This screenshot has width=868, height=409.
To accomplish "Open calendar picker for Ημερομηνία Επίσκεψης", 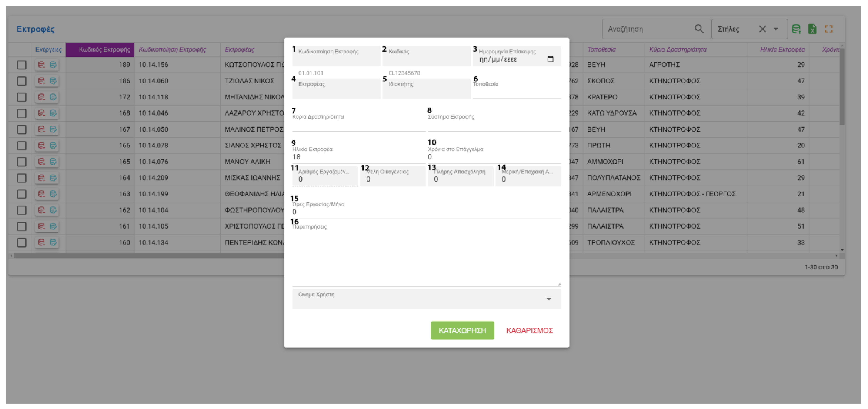I will (x=550, y=59).
